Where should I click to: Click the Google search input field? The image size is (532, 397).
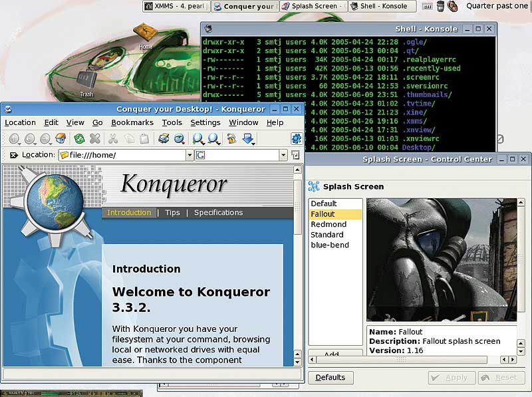[242, 155]
